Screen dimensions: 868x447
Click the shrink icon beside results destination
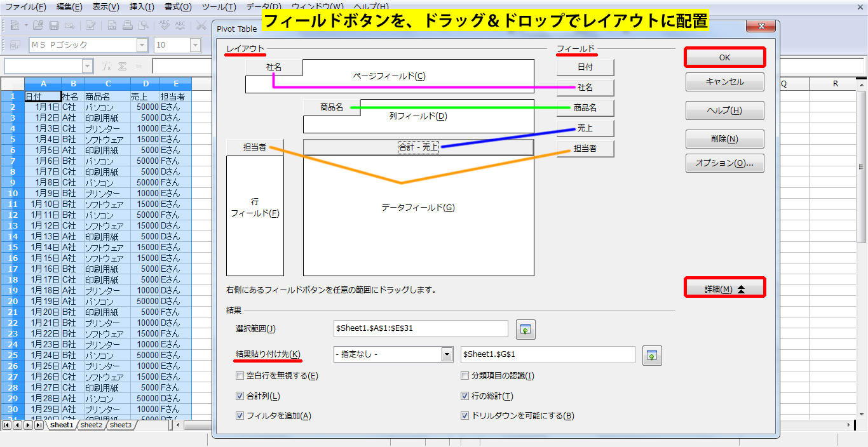[x=652, y=356]
